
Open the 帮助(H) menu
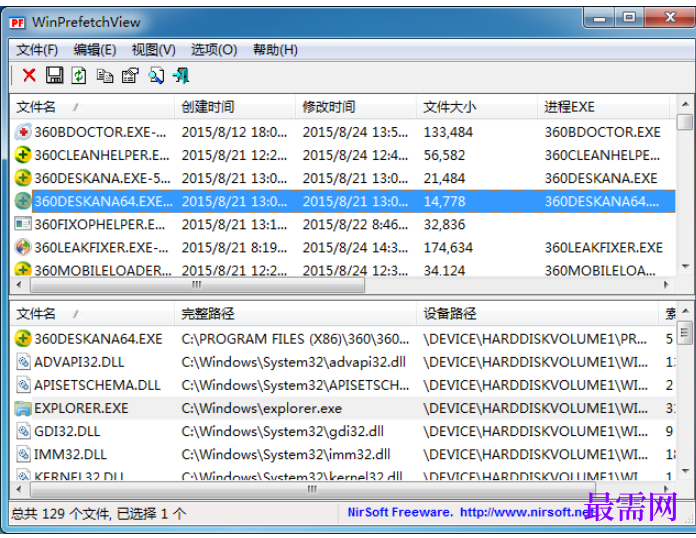point(275,50)
